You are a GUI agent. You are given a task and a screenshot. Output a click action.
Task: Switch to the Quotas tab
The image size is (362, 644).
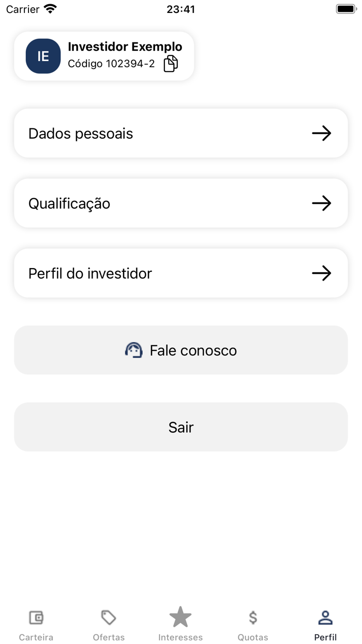pos(253,624)
